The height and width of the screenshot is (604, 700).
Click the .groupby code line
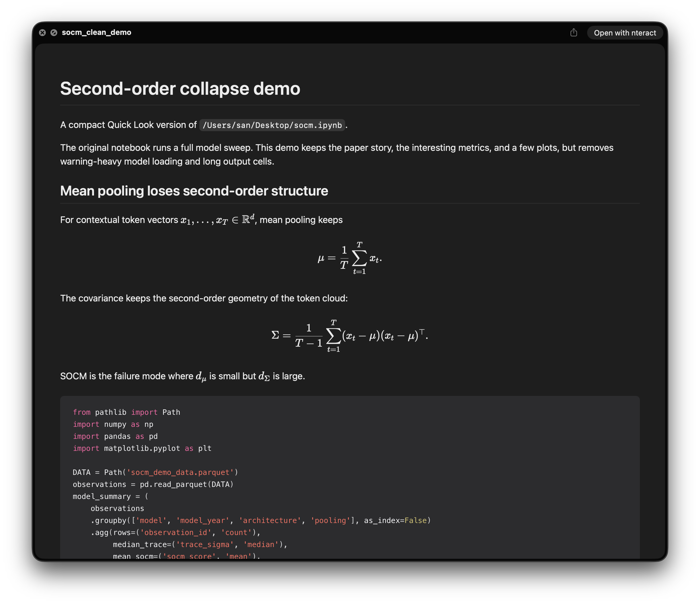[x=260, y=520]
